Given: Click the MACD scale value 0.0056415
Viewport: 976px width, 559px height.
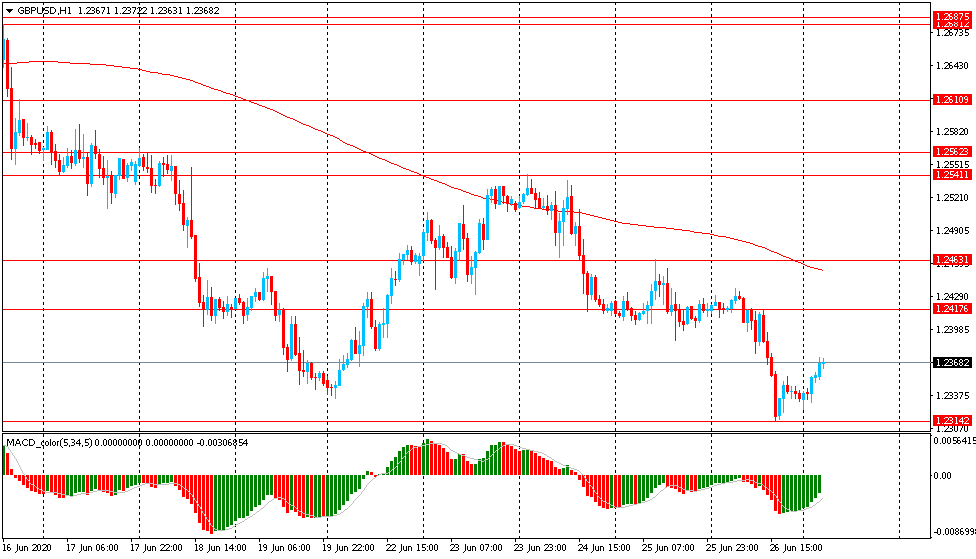Looking at the screenshot, I should coord(954,441).
